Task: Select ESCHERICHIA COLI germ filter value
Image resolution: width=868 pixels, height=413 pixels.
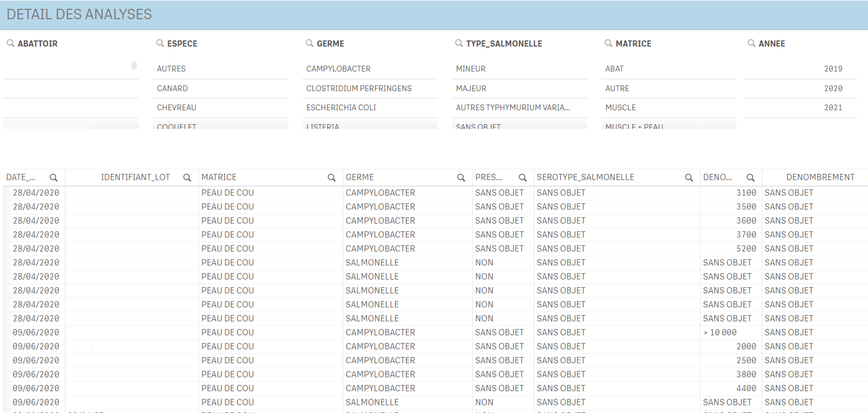Action: click(341, 108)
